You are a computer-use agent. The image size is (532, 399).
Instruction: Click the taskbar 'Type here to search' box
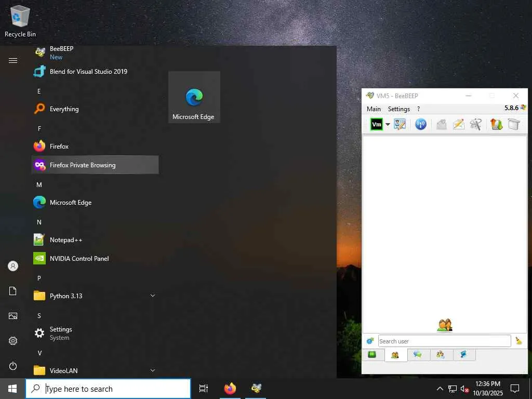click(x=108, y=389)
